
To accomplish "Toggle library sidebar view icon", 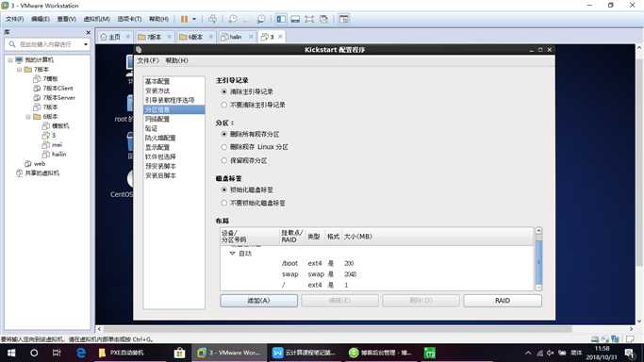I will point(281,19).
